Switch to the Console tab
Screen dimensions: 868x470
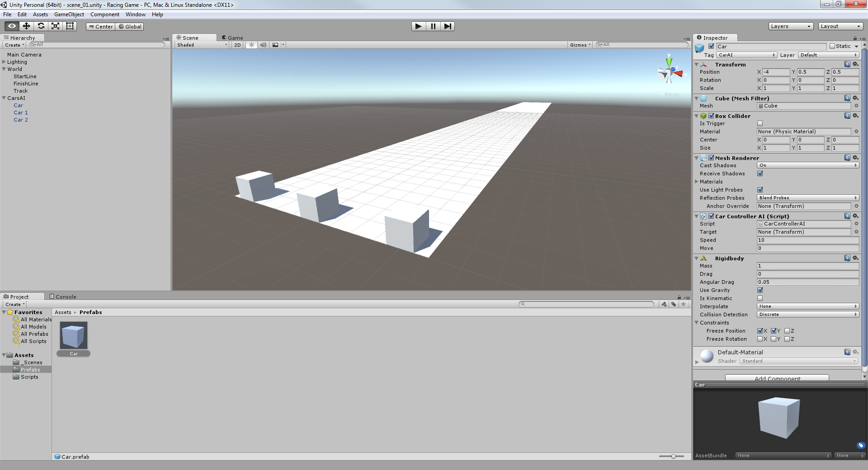[x=63, y=296]
